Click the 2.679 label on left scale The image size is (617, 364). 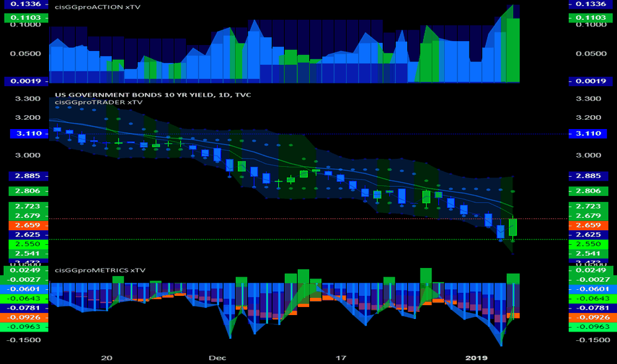click(28, 216)
